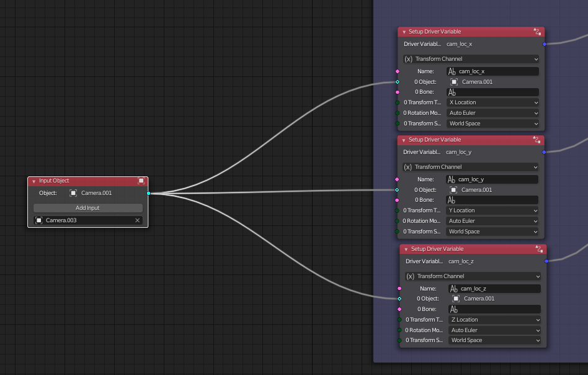Click the 0 Object input socket of cam_loc_y
Image resolution: width=588 pixels, height=375 pixels.
point(397,190)
